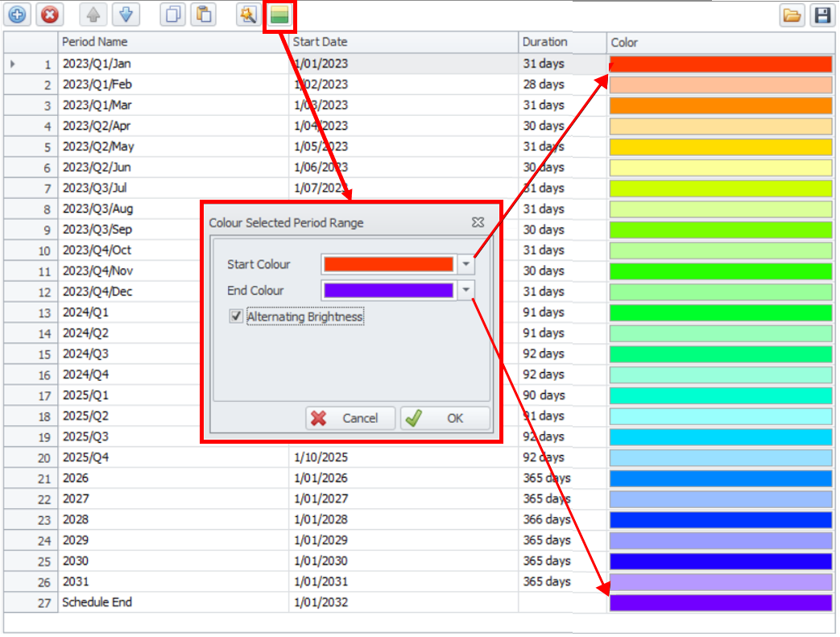The image size is (840, 637).
Task: Expand the End Colour dropdown arrow
Action: [x=466, y=291]
